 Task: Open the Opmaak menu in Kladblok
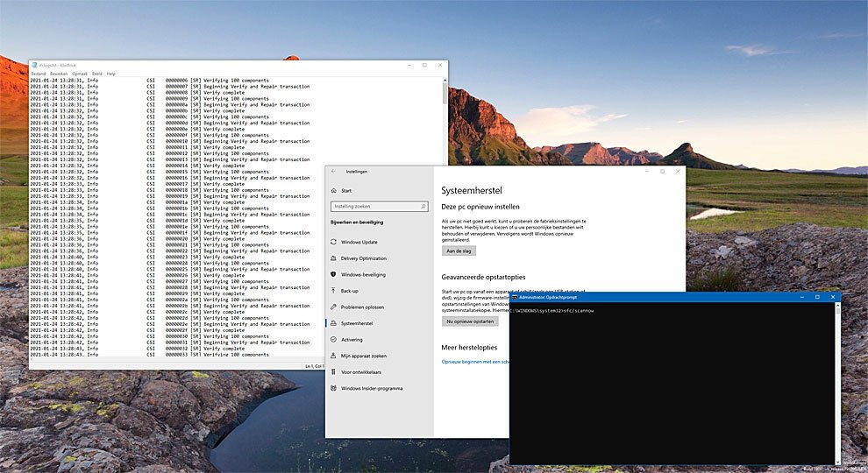80,74
